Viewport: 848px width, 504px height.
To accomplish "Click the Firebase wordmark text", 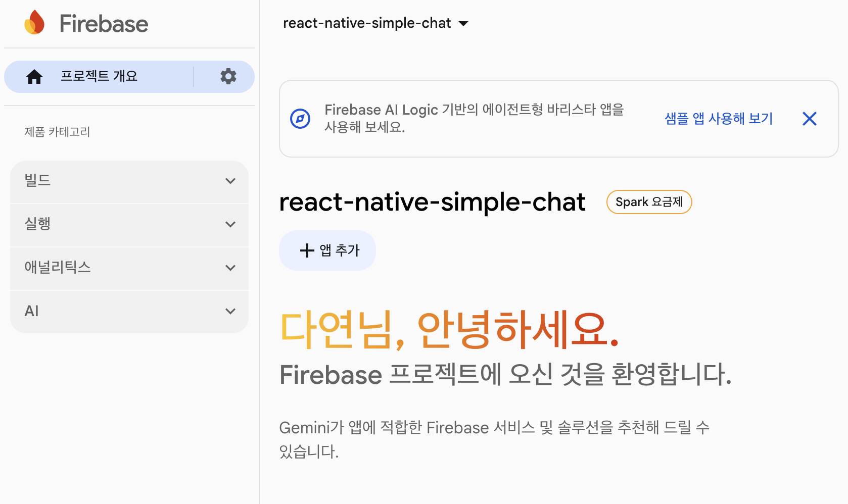I will pyautogui.click(x=104, y=24).
